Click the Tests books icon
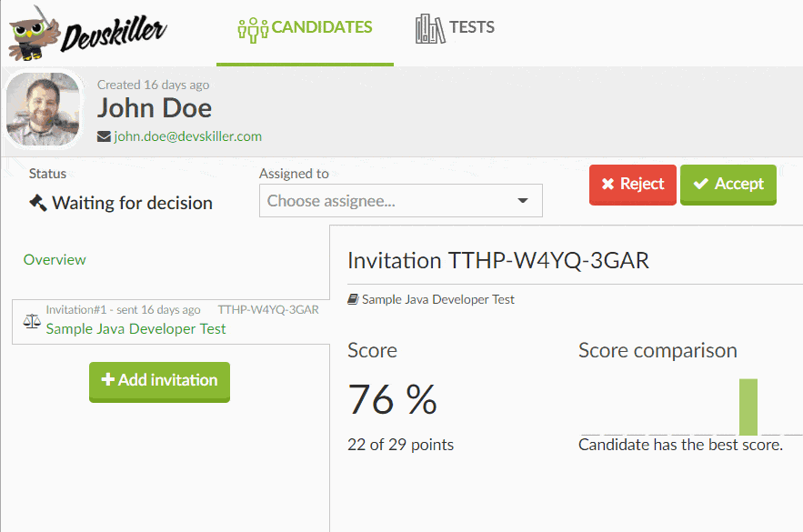Screen dimensions: 803x532 click(x=429, y=27)
